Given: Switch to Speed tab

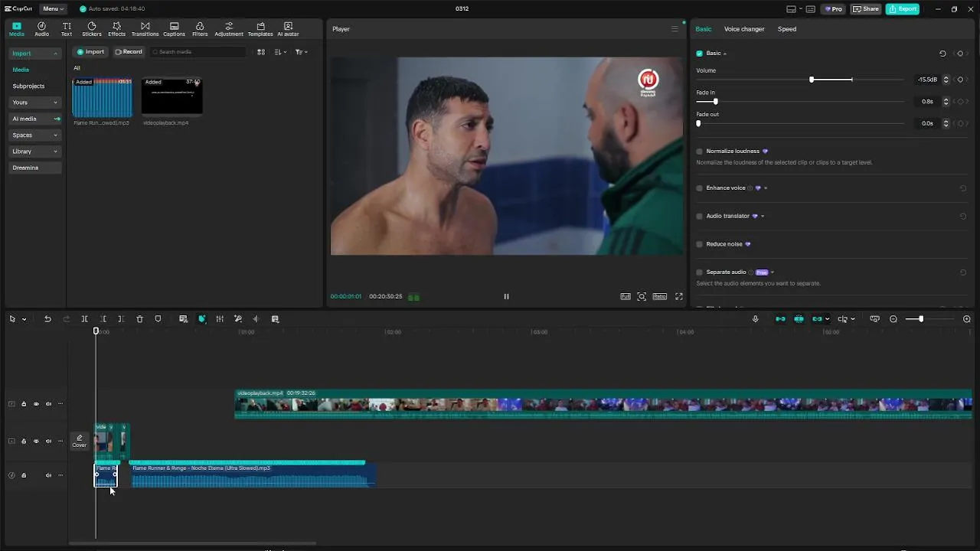Looking at the screenshot, I should [787, 29].
